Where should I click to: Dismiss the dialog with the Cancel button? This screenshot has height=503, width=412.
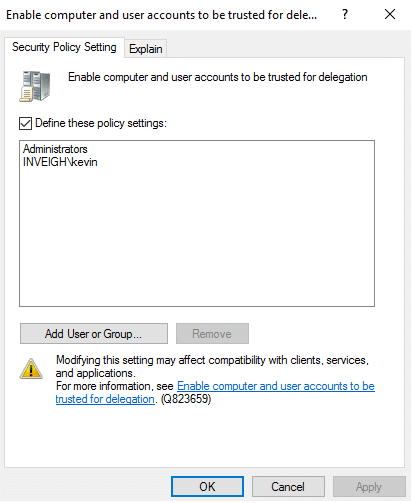click(x=288, y=487)
